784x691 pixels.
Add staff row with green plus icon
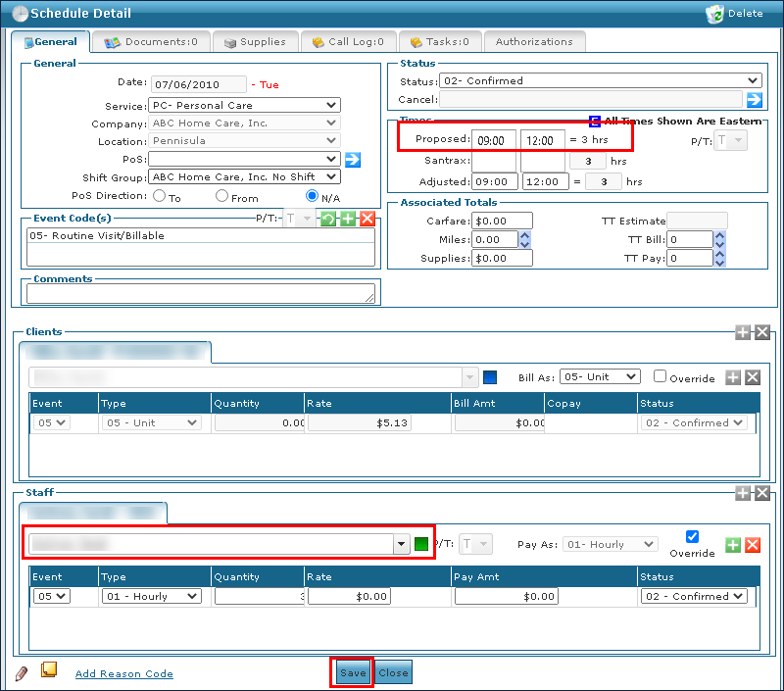pyautogui.click(x=733, y=545)
